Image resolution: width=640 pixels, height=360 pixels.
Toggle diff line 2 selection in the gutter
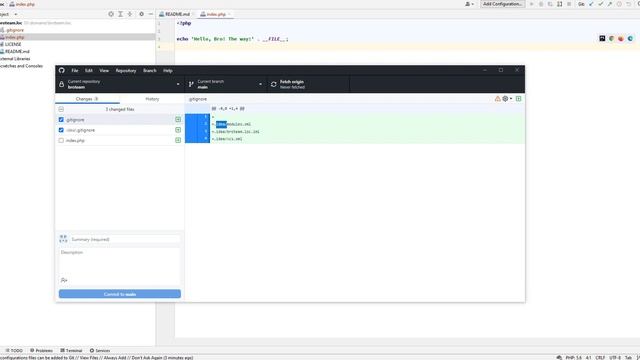197,124
